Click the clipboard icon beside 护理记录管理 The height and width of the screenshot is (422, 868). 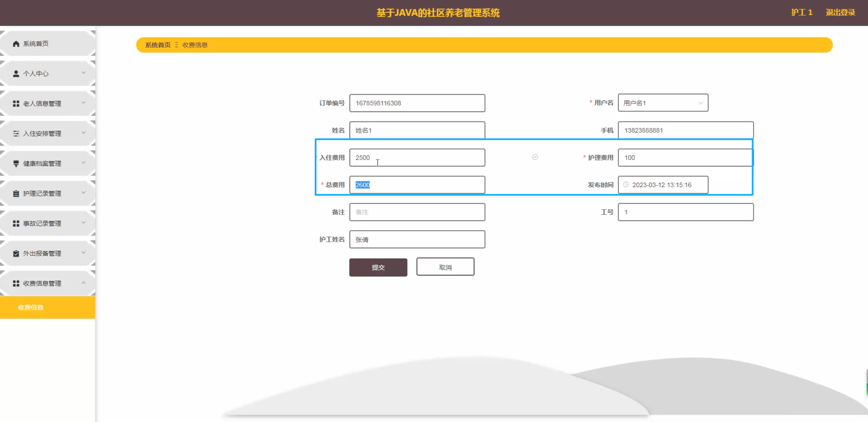click(x=16, y=193)
